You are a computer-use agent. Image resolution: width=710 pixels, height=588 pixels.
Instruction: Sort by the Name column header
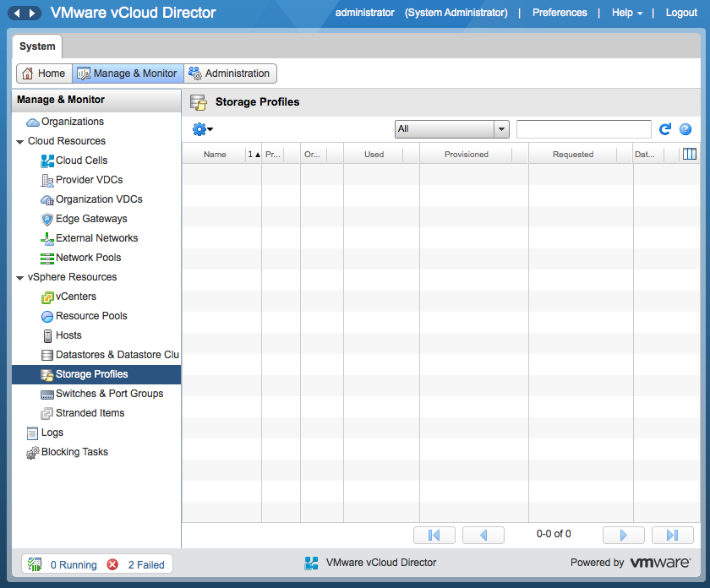(x=215, y=155)
